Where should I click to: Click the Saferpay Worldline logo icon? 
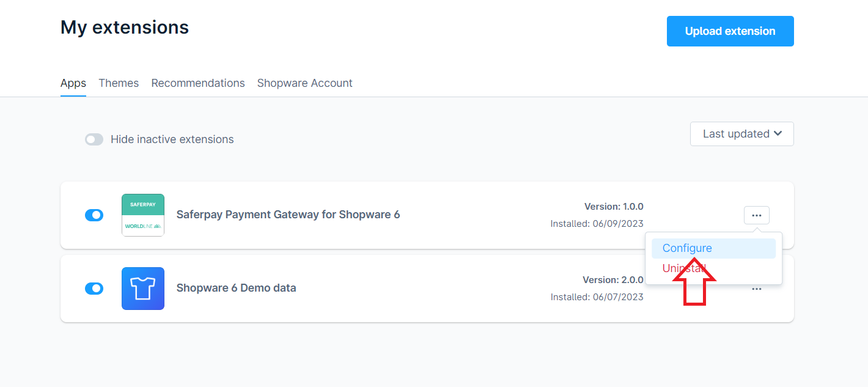pos(143,215)
